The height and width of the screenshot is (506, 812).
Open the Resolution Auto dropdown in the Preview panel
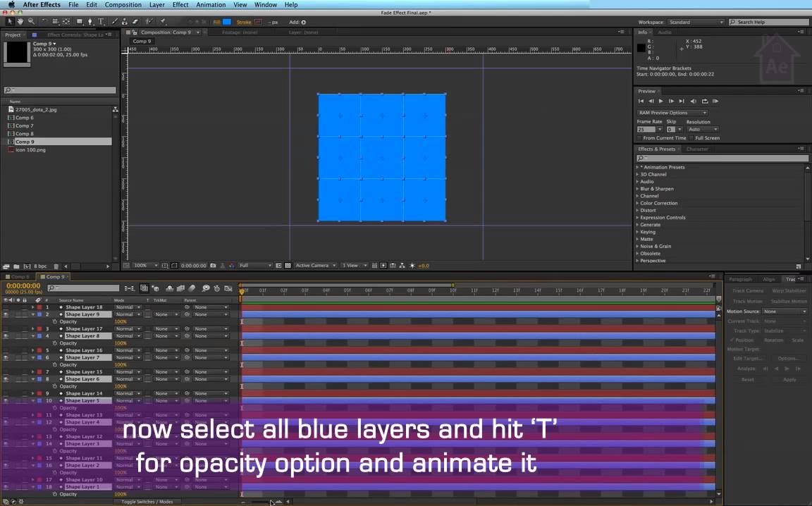tap(703, 130)
